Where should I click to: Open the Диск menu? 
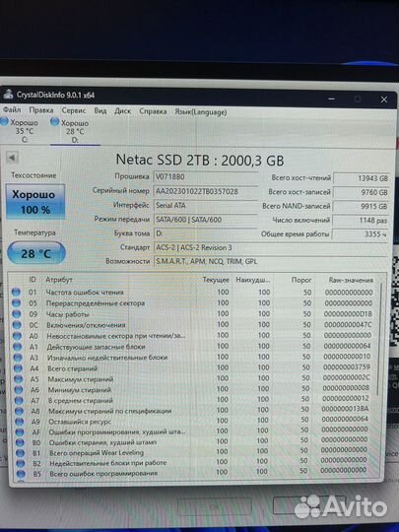(x=122, y=111)
